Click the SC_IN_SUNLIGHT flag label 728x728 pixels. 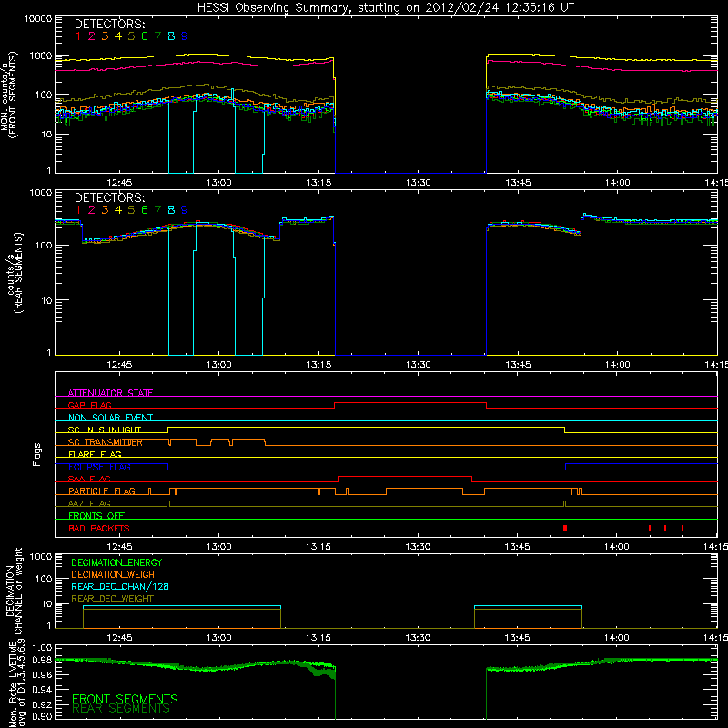(105, 430)
